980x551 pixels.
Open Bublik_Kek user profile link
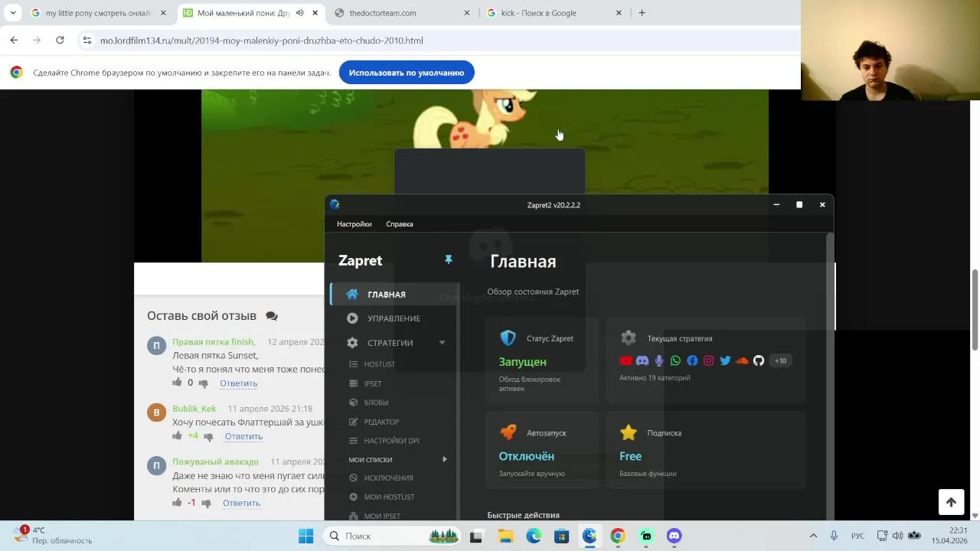(x=194, y=409)
